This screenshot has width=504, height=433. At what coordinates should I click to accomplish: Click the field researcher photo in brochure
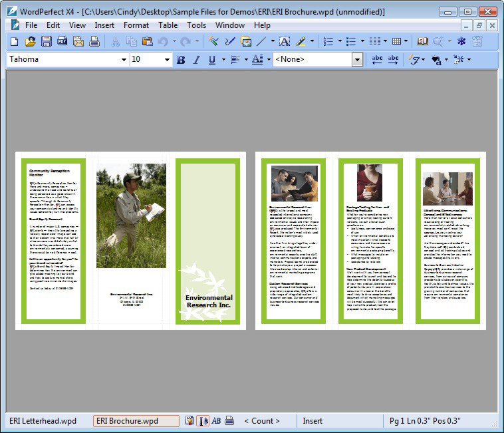pyautogui.click(x=131, y=216)
